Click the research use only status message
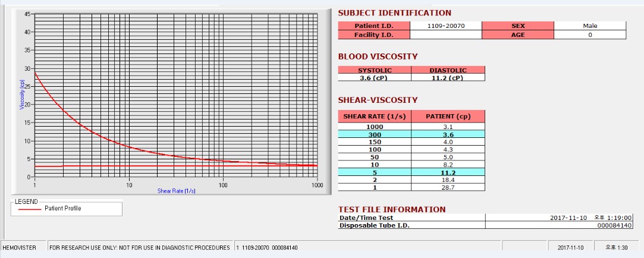The height and width of the screenshot is (258, 644). [x=140, y=248]
